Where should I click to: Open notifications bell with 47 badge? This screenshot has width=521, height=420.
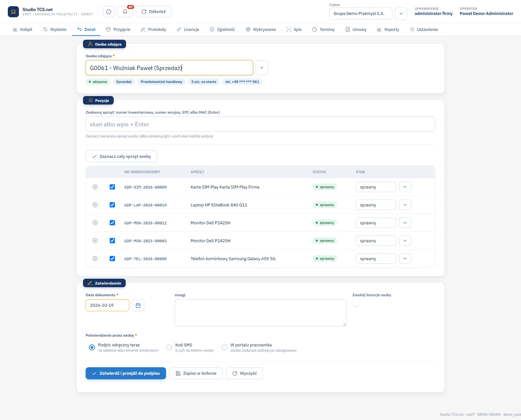(125, 12)
